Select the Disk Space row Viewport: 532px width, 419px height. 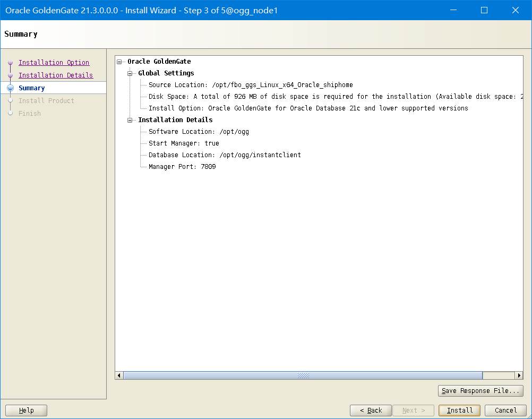tap(336, 96)
